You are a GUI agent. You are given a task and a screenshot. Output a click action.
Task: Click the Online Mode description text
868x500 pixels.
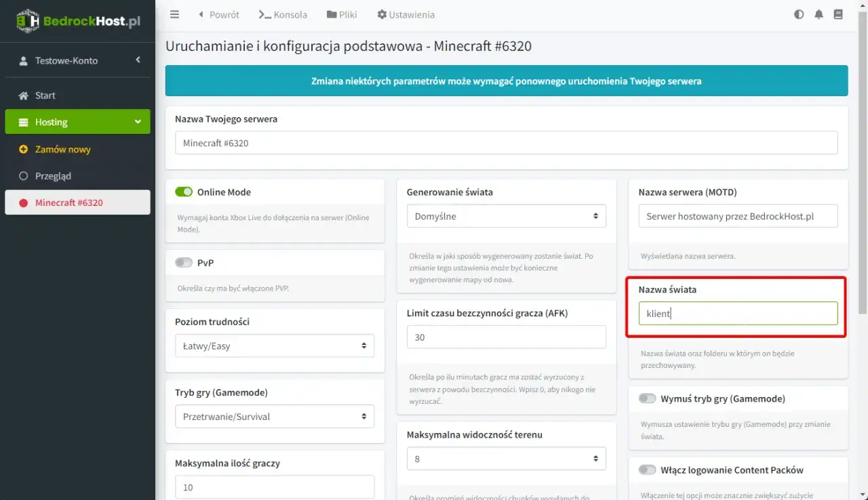coord(274,224)
